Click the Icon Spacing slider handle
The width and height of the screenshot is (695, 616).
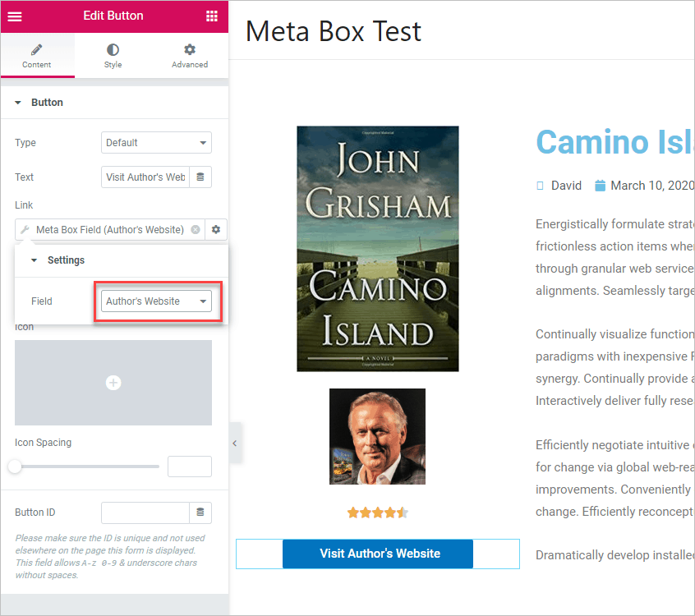tap(15, 467)
